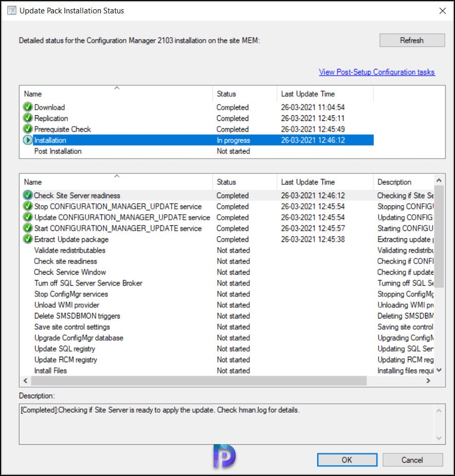This screenshot has width=455, height=476.
Task: Select the Validate redistributables row
Action: (x=227, y=250)
